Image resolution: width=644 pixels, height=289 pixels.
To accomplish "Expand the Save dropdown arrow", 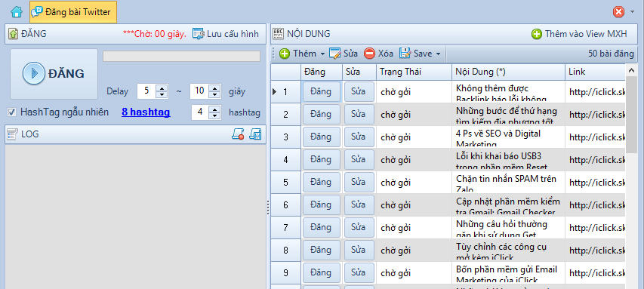I will point(438,54).
